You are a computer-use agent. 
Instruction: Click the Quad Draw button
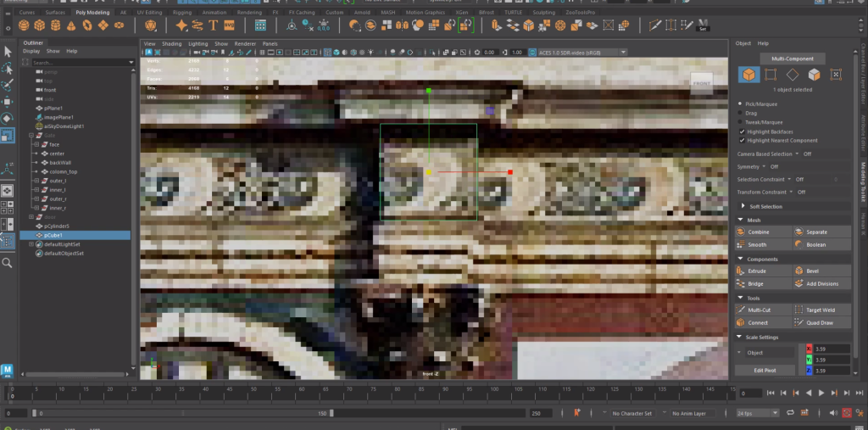[822, 322]
